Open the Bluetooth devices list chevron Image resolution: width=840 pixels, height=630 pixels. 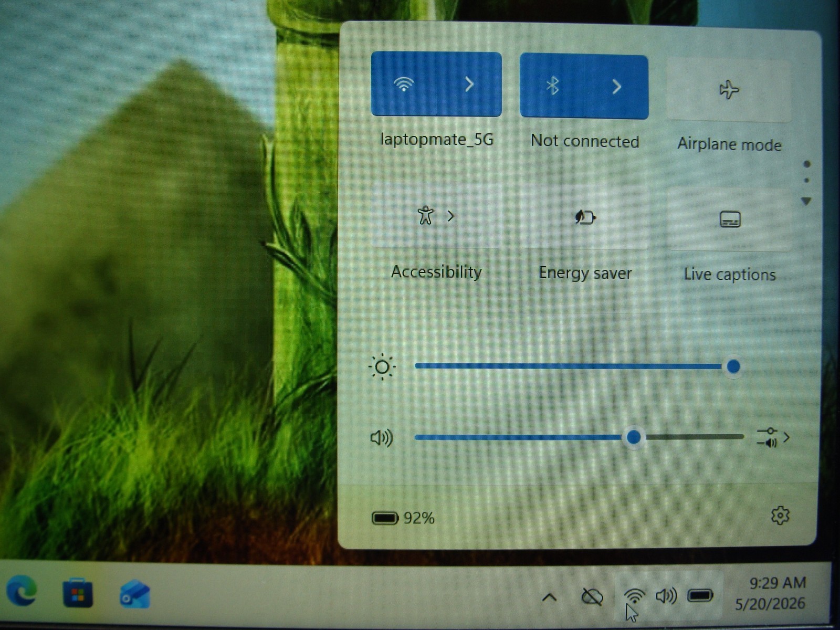616,87
